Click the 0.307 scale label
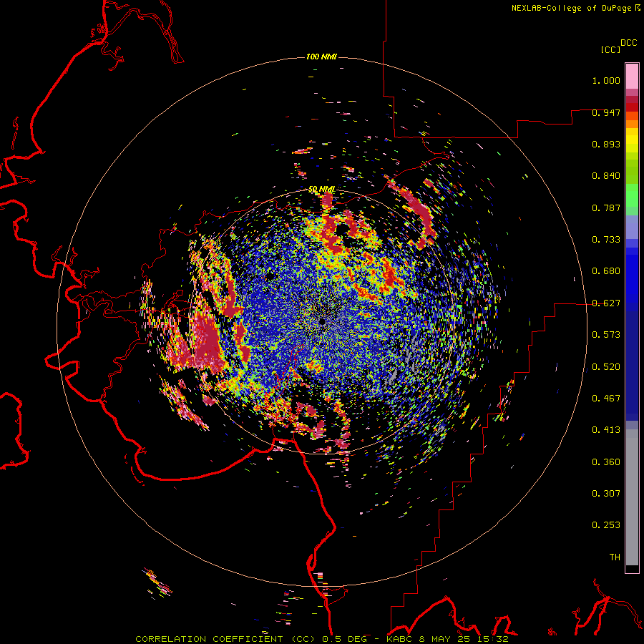The height and width of the screenshot is (644, 644). [606, 494]
